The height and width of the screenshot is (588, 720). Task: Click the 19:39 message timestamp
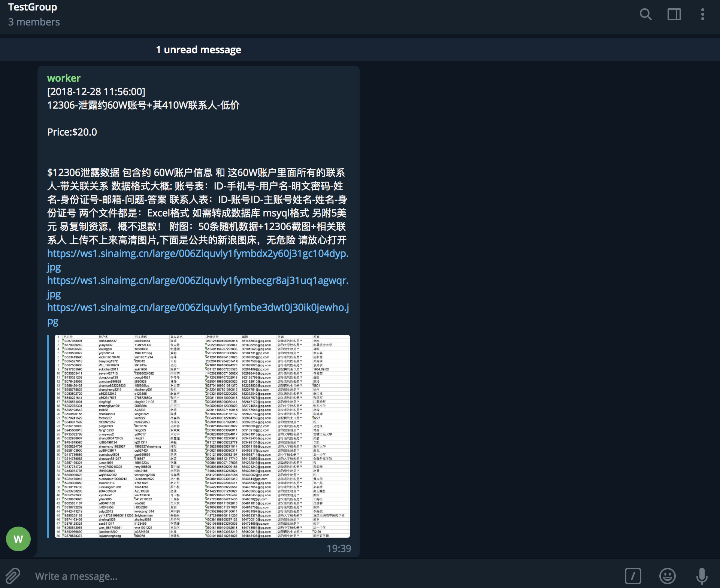tap(339, 548)
